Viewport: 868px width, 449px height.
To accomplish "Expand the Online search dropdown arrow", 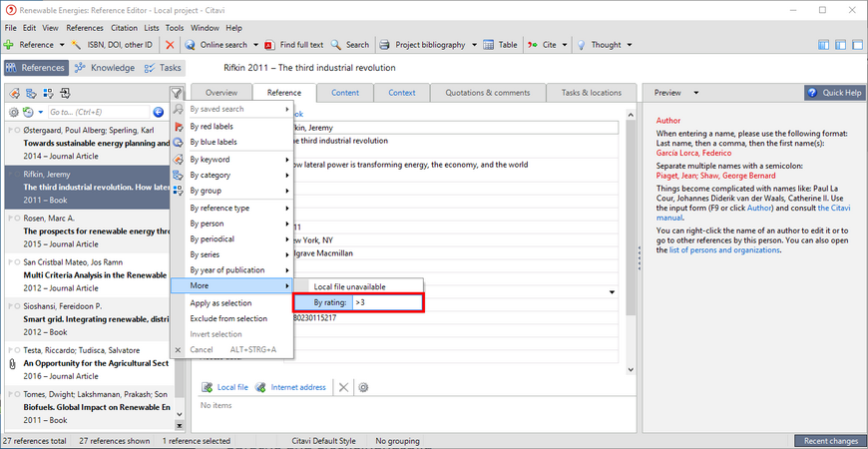I will pos(255,45).
